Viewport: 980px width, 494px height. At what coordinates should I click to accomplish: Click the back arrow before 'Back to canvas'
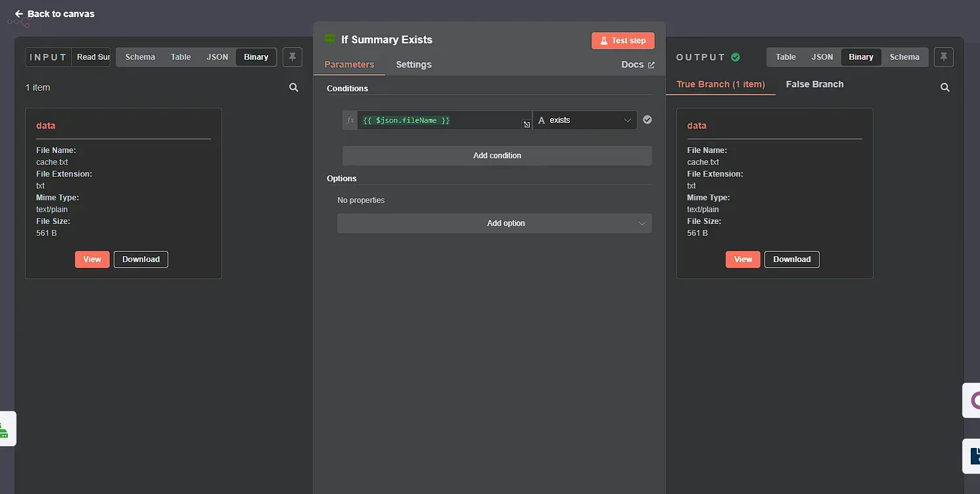click(18, 13)
